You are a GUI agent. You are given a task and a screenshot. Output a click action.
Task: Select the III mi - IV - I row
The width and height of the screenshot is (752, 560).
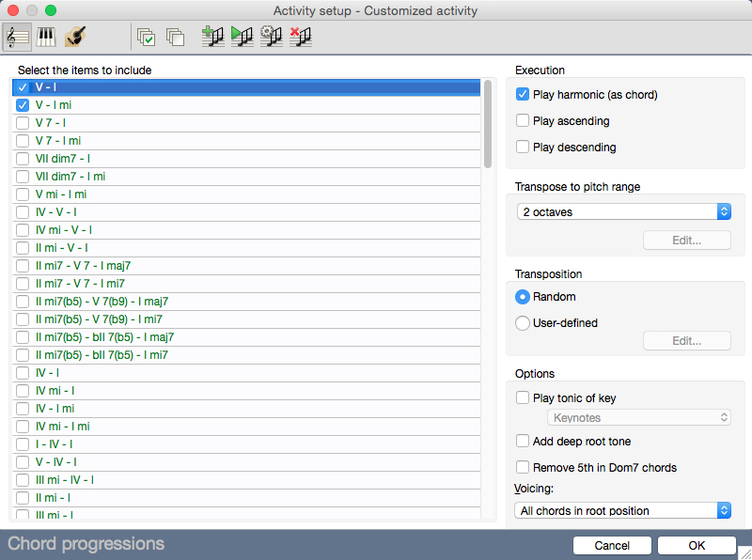[x=246, y=480]
